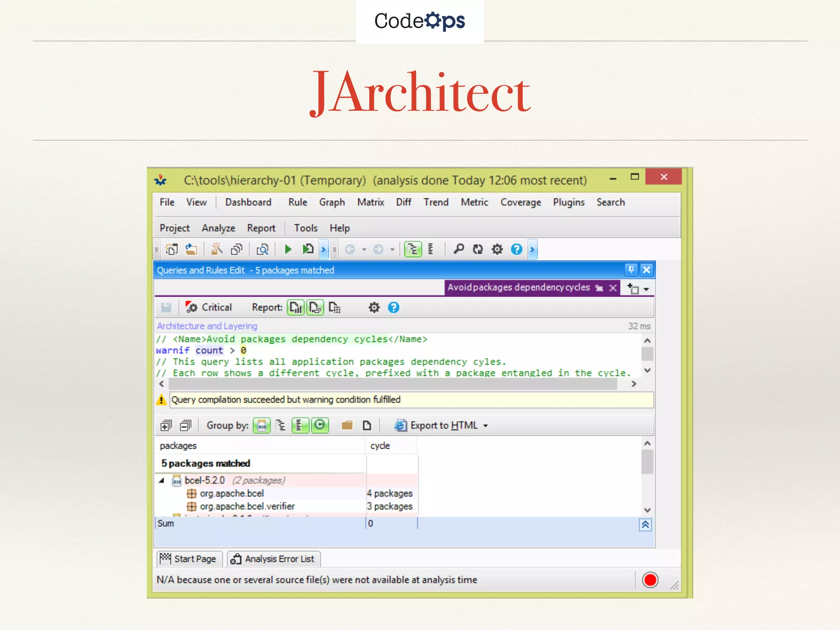The width and height of the screenshot is (840, 630).
Task: Click the open project folder icon
Action: tap(191, 249)
